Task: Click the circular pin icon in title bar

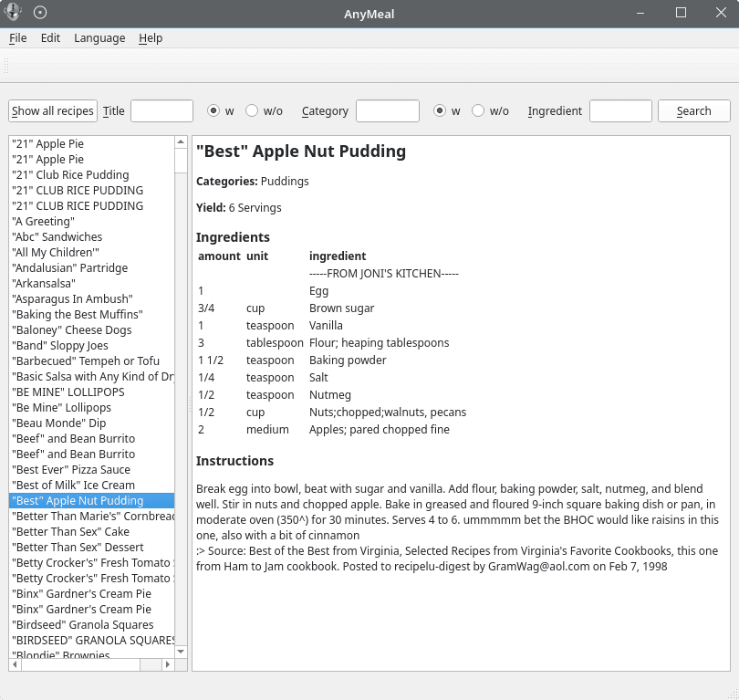Action: tap(40, 12)
